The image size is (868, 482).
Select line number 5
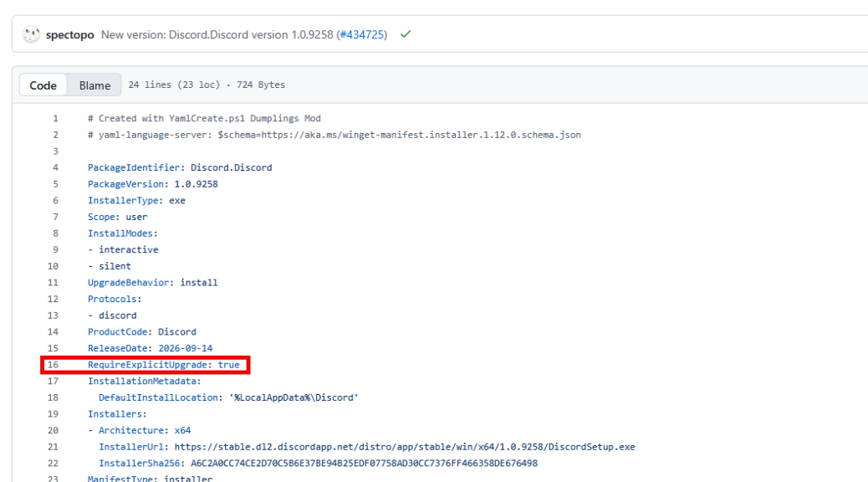click(x=55, y=184)
